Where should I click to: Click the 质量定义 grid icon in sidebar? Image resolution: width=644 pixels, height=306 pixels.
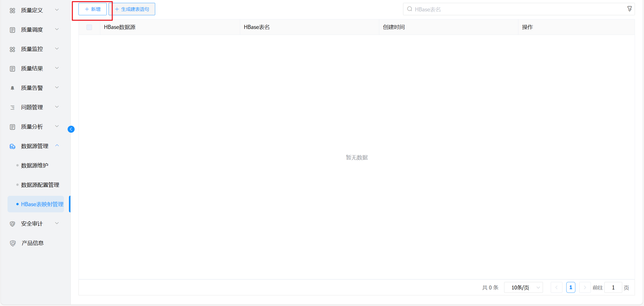(12, 10)
